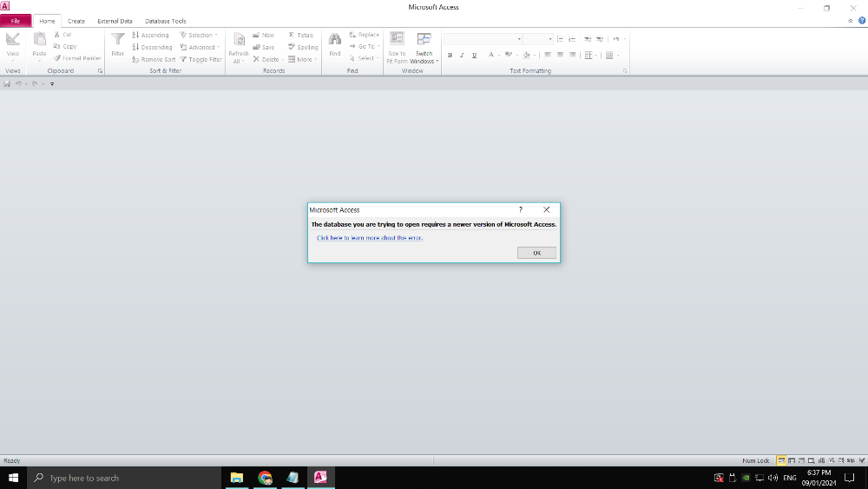
Task: Switch to the Create ribbon tab
Action: tap(76, 21)
